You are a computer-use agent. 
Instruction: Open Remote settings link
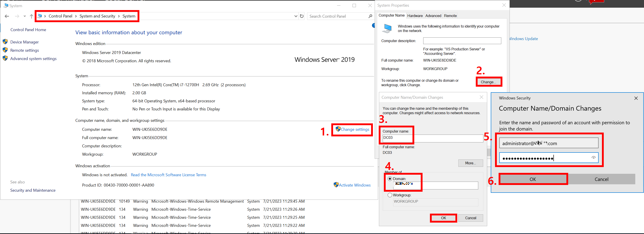coord(25,50)
